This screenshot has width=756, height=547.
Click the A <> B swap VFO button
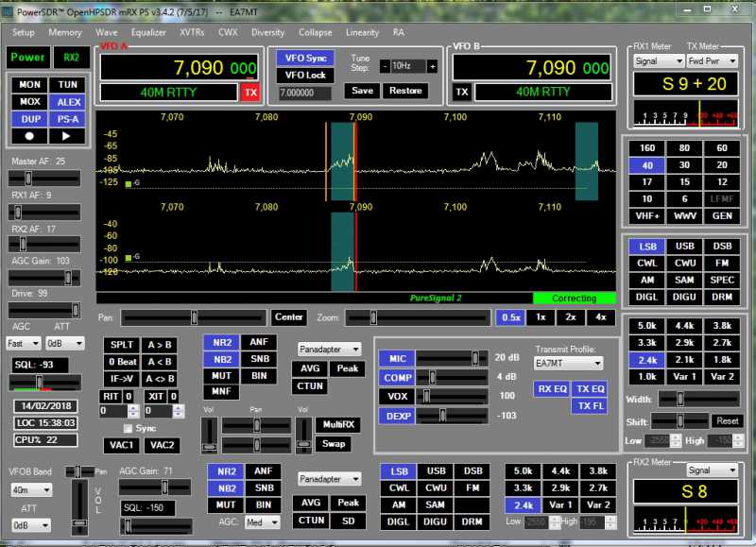(x=160, y=379)
